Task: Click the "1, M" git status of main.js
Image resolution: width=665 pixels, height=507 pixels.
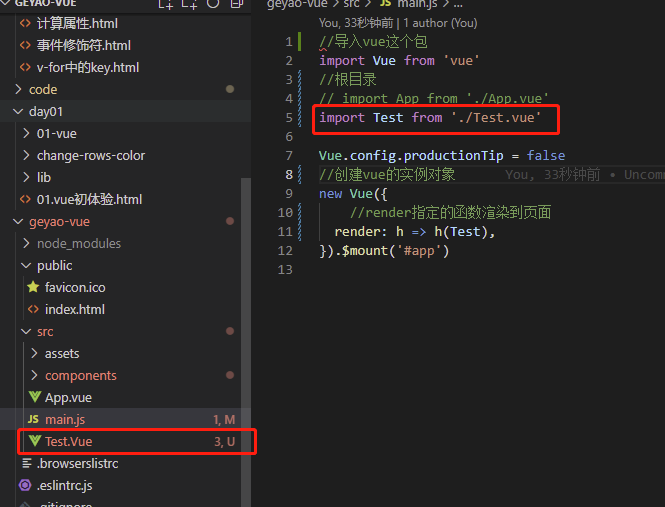Action: click(224, 420)
